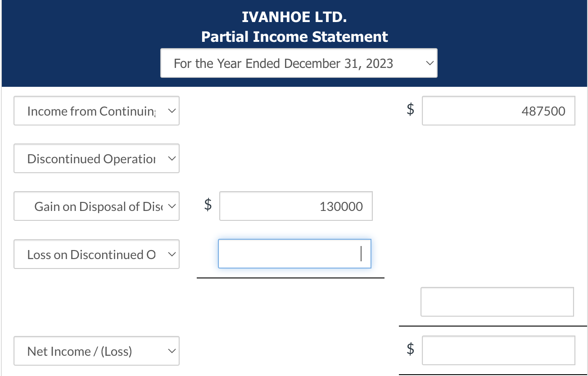The width and height of the screenshot is (588, 376).
Task: Open the statement date dropdown
Action: (x=299, y=63)
